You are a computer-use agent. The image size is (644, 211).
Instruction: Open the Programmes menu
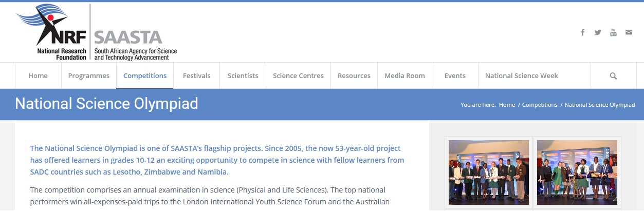(89, 75)
